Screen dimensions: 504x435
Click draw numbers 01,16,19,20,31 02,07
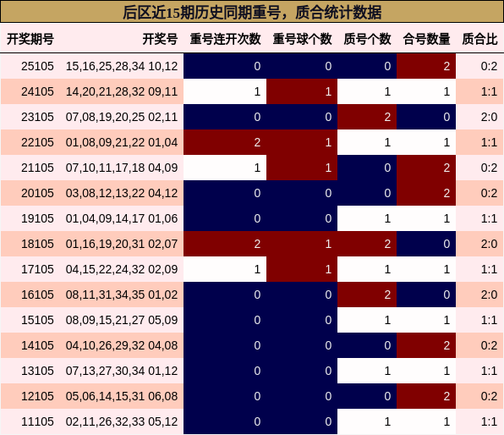(122, 245)
